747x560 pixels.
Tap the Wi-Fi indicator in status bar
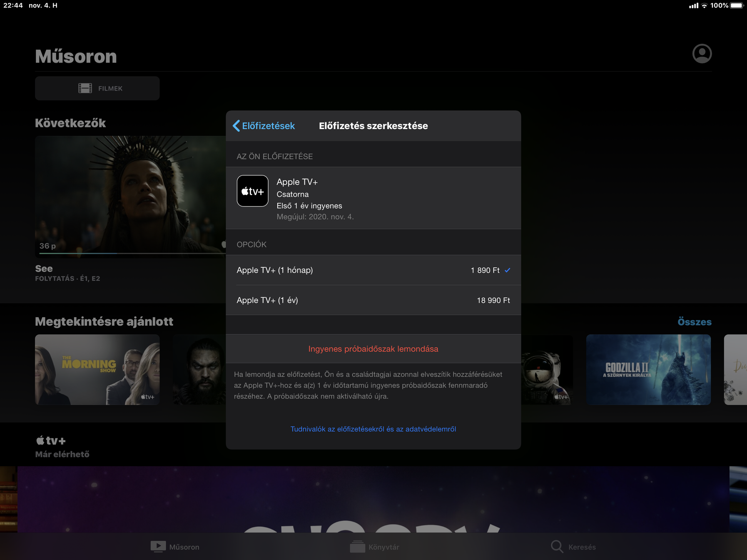pyautogui.click(x=704, y=5)
